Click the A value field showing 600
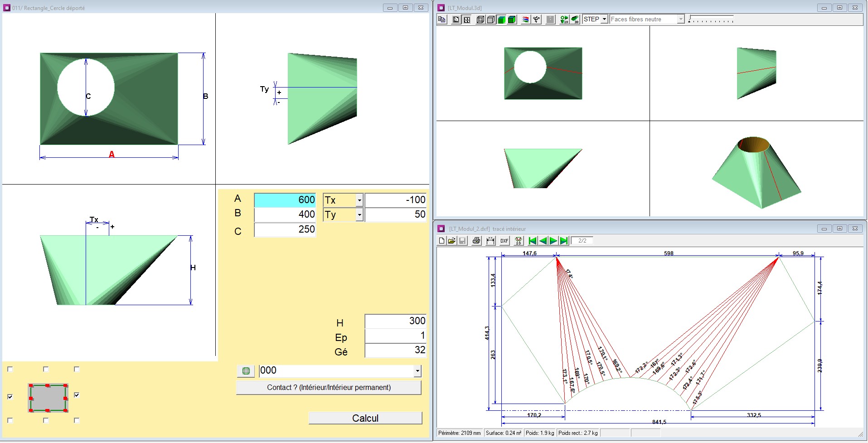This screenshot has height=443, width=868. click(x=285, y=200)
